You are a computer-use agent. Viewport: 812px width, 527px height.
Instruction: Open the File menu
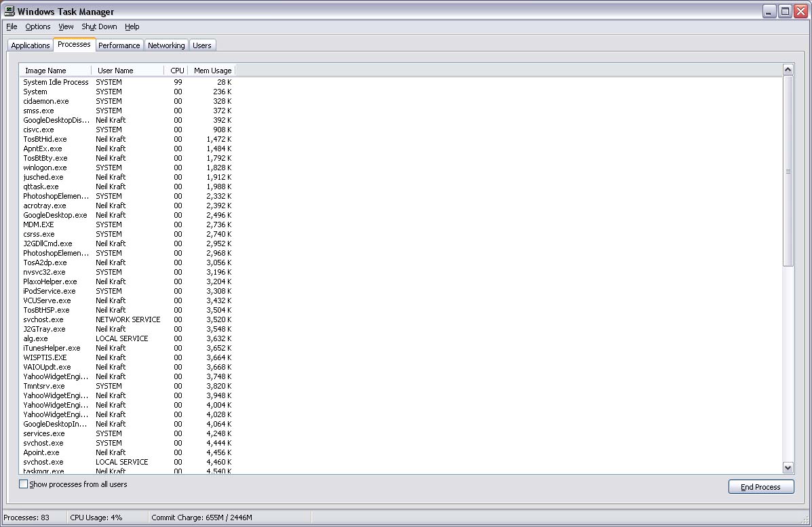(x=12, y=26)
